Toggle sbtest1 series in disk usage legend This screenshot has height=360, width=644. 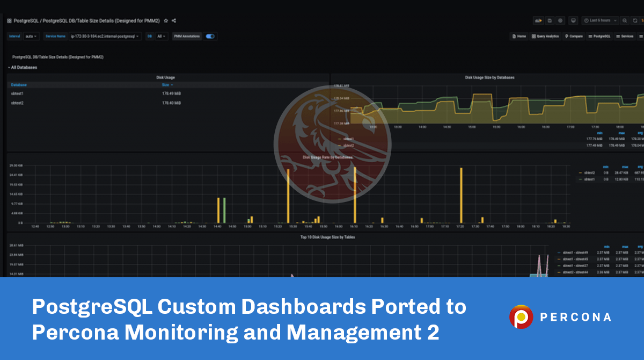click(x=349, y=139)
